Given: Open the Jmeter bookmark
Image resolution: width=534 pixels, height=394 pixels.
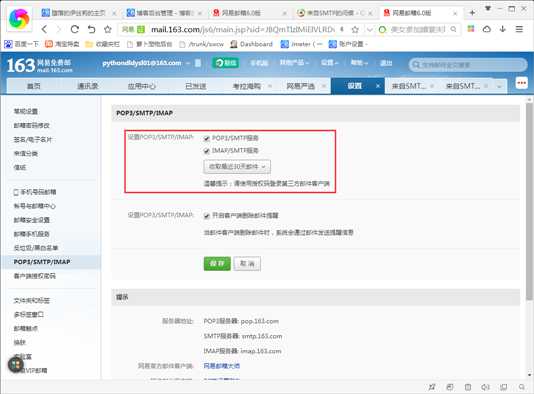Looking at the screenshot, I should click(x=301, y=44).
